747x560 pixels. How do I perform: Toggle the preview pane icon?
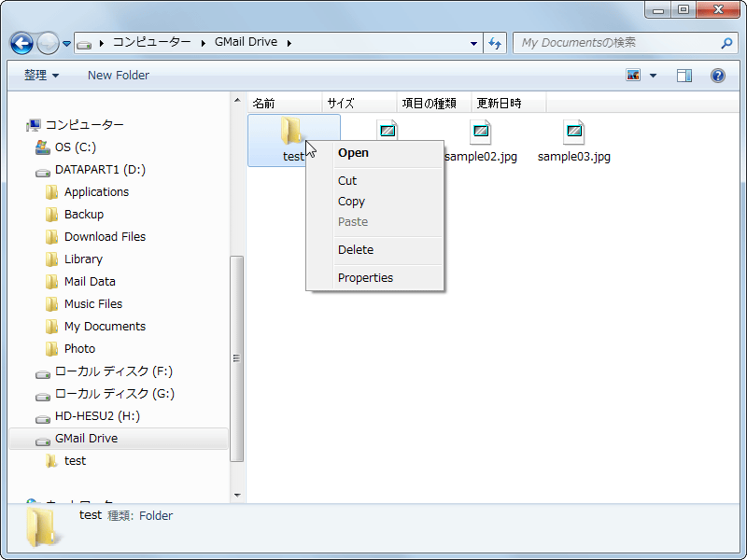click(684, 76)
